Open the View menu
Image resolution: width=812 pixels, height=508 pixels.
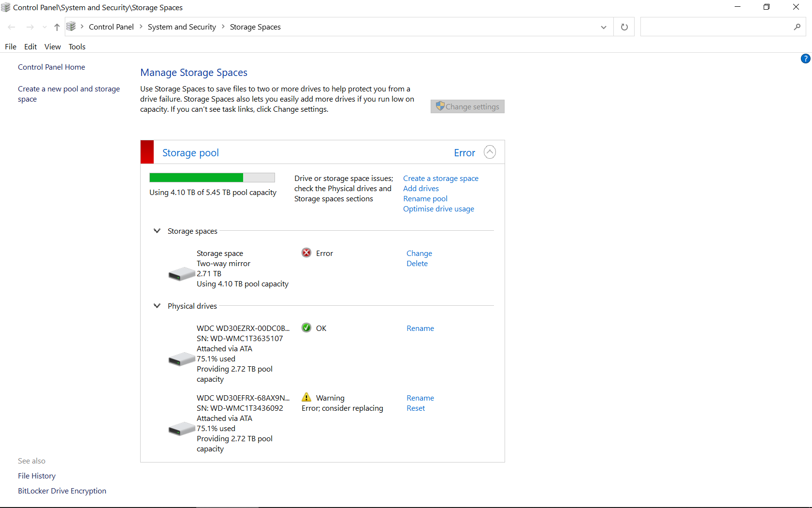click(53, 46)
